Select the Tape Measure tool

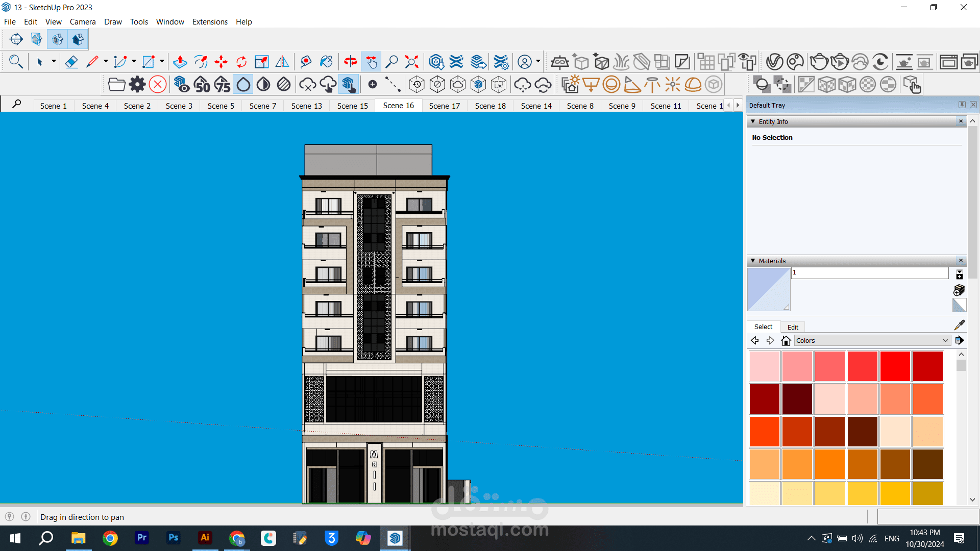(306, 62)
